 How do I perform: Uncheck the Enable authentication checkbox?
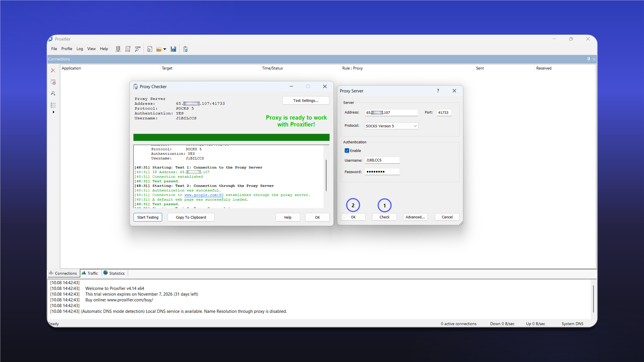(347, 150)
